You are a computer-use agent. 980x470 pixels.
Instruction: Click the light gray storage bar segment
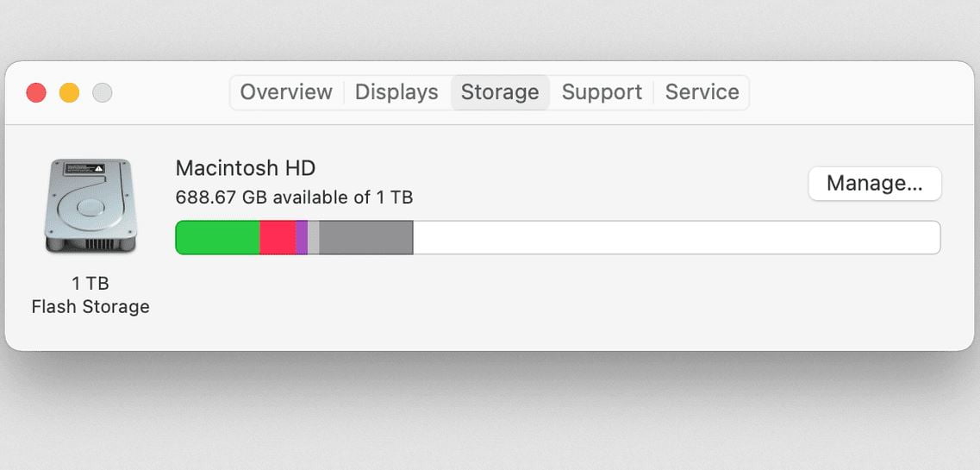click(x=313, y=237)
